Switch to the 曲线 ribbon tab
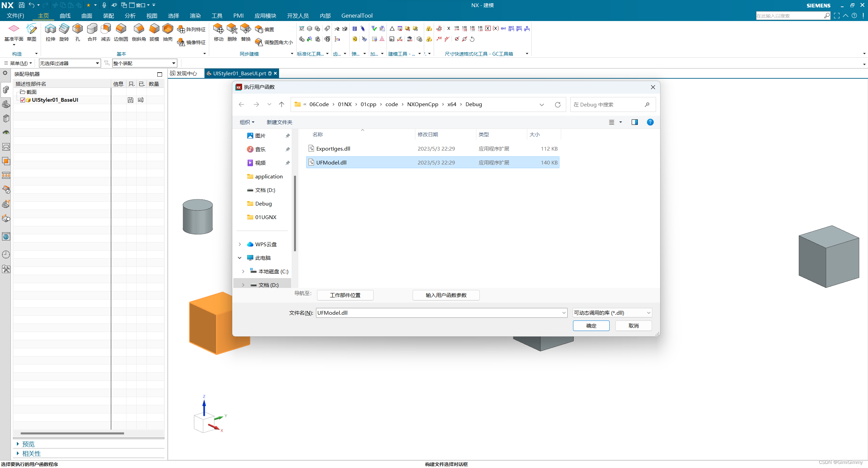The height and width of the screenshot is (468, 868). (65, 16)
